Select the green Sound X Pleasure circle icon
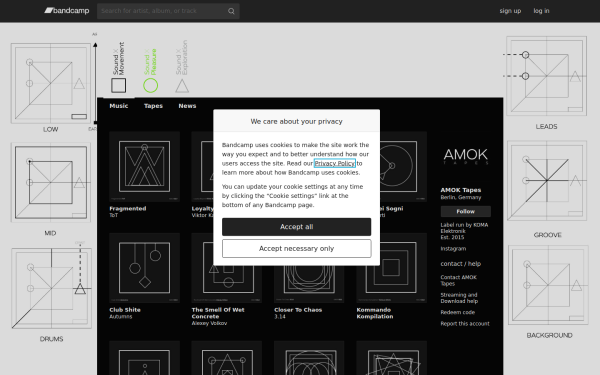 [150, 85]
